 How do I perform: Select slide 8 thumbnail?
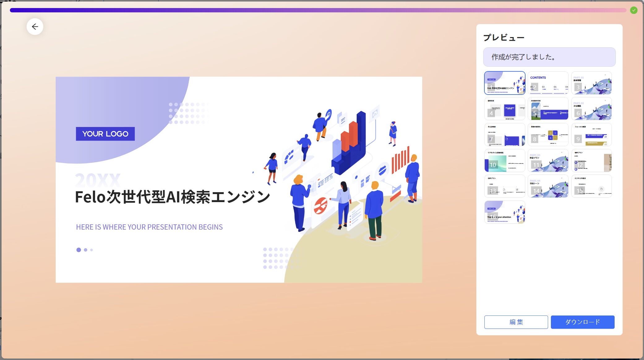(x=548, y=135)
